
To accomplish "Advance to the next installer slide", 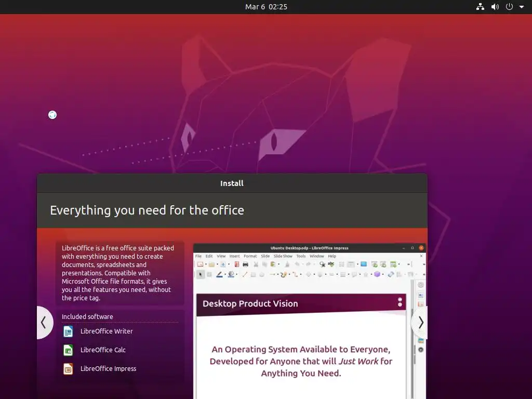I will 420,322.
